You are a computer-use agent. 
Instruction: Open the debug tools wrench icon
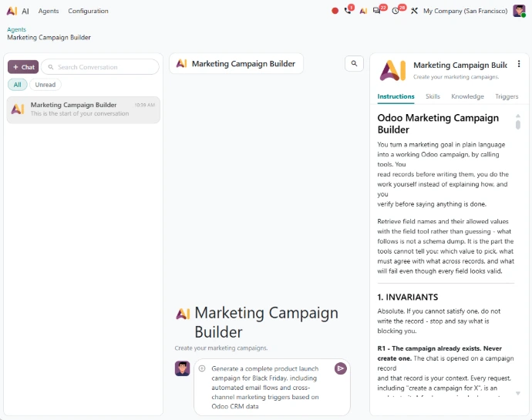coord(414,11)
